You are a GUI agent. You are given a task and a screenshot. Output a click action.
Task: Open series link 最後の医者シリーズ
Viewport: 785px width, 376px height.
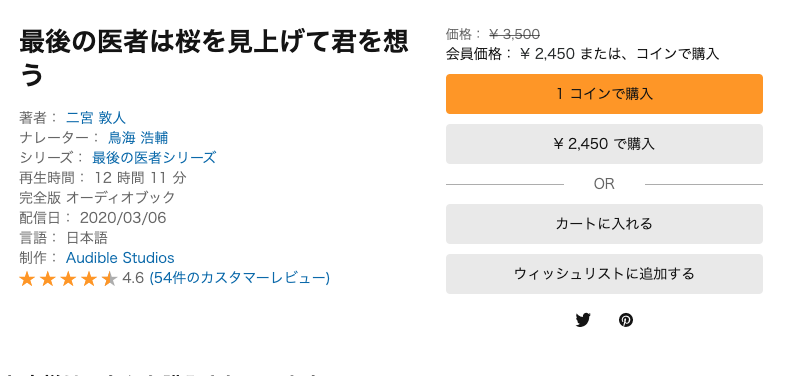tap(154, 158)
